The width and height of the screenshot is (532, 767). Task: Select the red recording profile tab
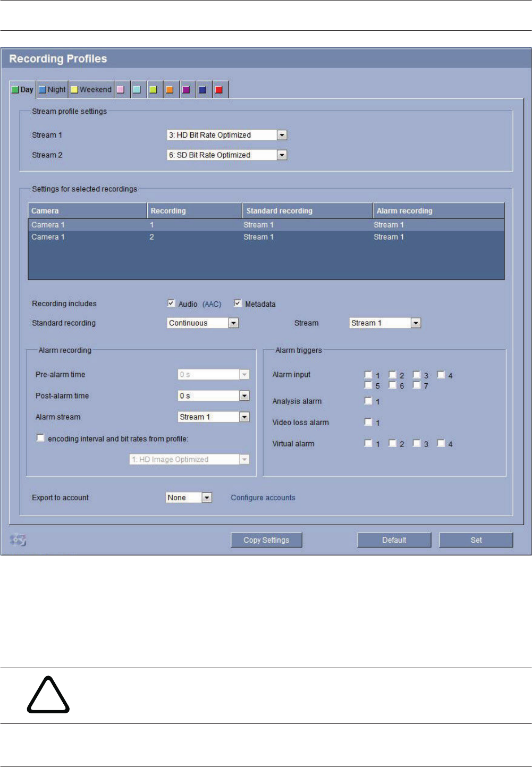[x=219, y=90]
